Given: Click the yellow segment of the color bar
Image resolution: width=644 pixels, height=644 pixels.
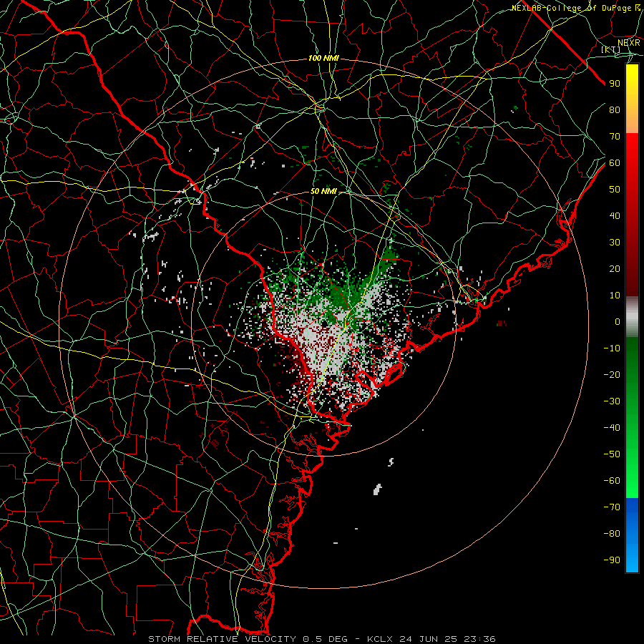Looking at the screenshot, I should [632, 99].
